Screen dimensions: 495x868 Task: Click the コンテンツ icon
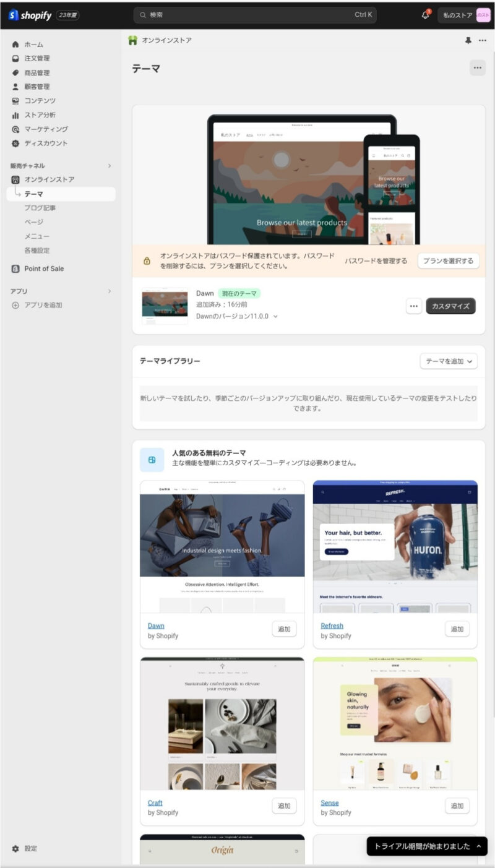click(15, 101)
